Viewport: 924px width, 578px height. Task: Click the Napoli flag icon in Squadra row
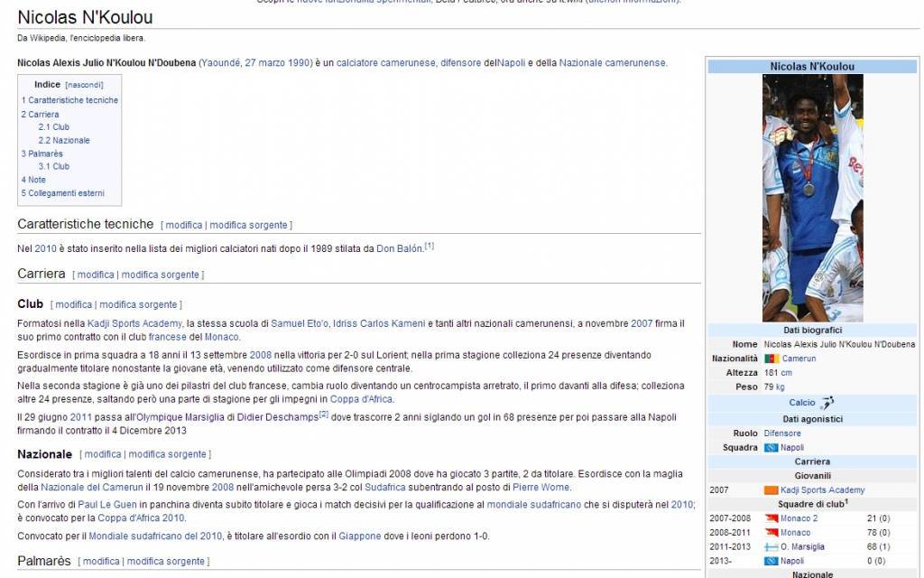(x=771, y=447)
